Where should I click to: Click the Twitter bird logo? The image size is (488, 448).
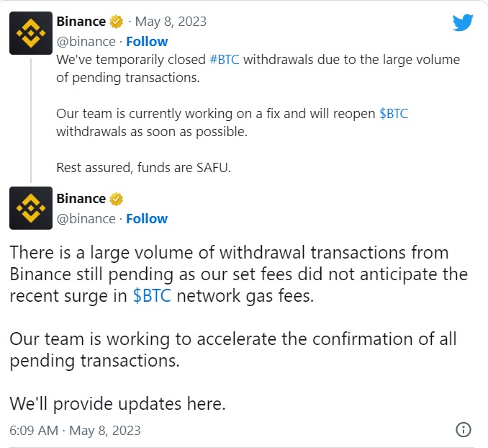point(463,22)
